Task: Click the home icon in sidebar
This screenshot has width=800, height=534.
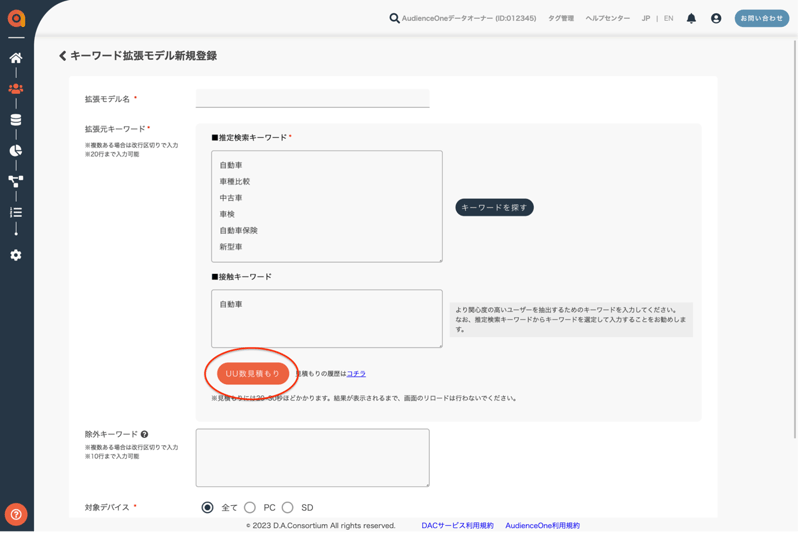Action: point(16,58)
